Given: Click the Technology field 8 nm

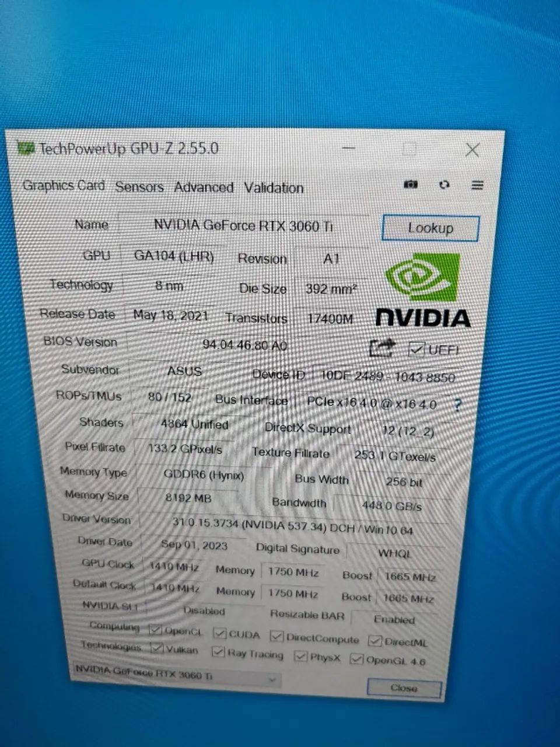Looking at the screenshot, I should pyautogui.click(x=170, y=286).
